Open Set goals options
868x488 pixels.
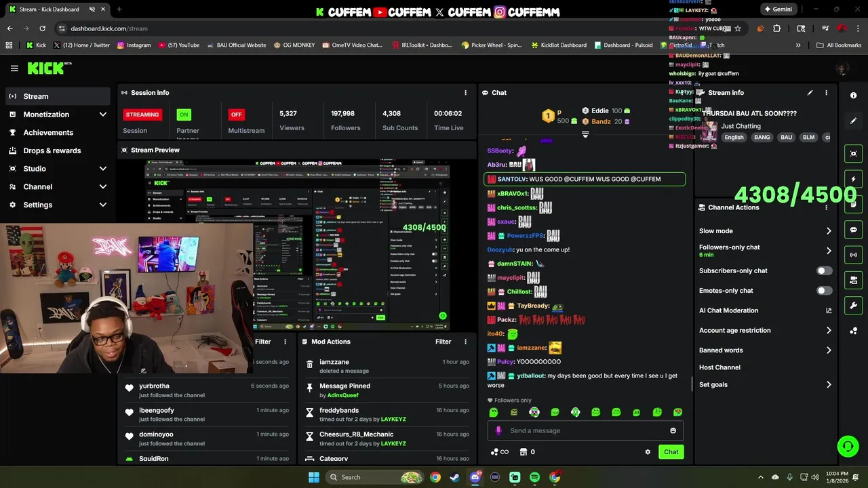pos(765,385)
